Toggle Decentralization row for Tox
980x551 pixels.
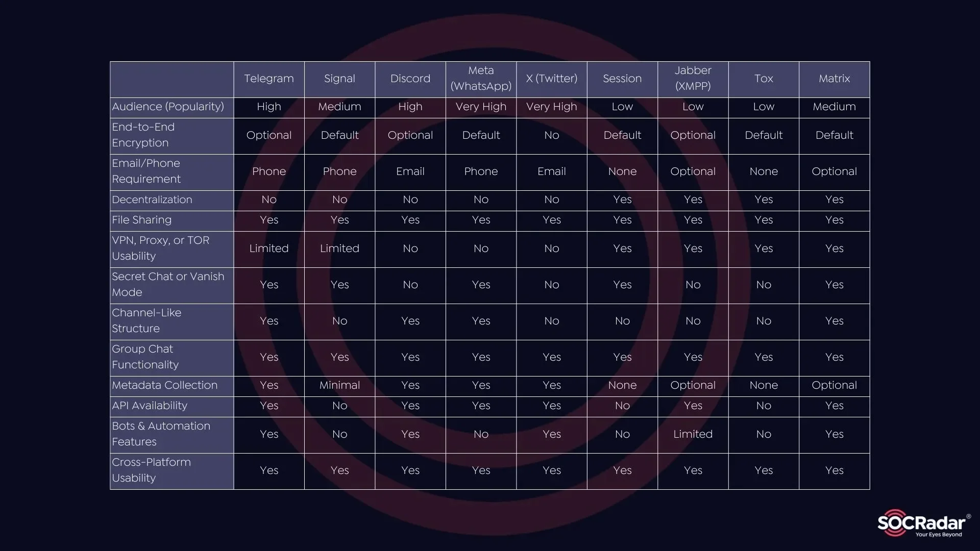pos(763,200)
